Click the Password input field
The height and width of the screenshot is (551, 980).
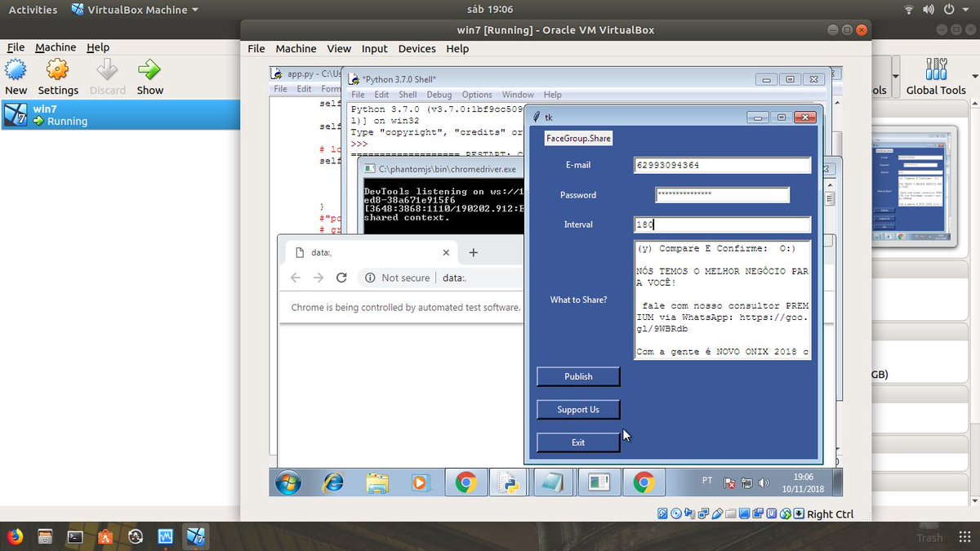[722, 195]
